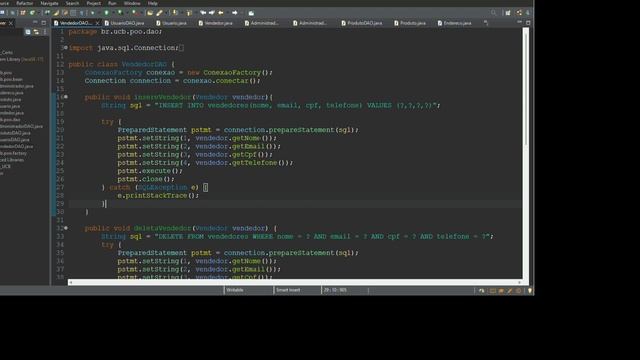Switch to the Endereco.java editor tab
Image resolution: width=640 pixels, height=360 pixels.
point(454,23)
